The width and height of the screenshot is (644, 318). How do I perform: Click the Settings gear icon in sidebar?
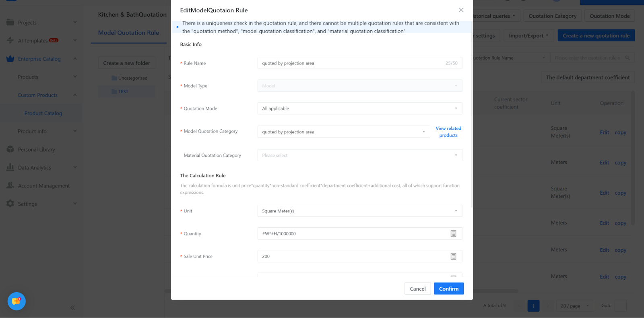coord(10,204)
